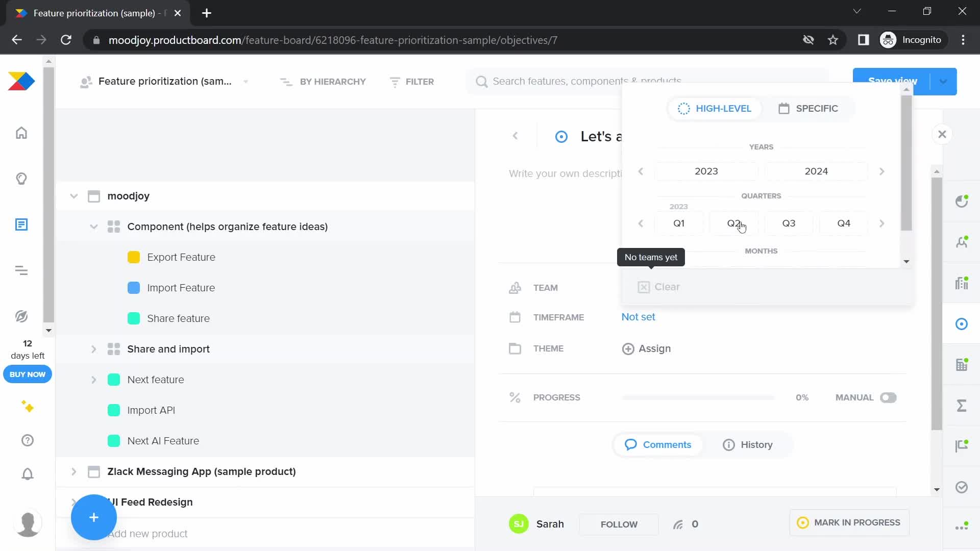This screenshot has height=551, width=980.
Task: Click the Not set timeframe link
Action: pyautogui.click(x=638, y=317)
